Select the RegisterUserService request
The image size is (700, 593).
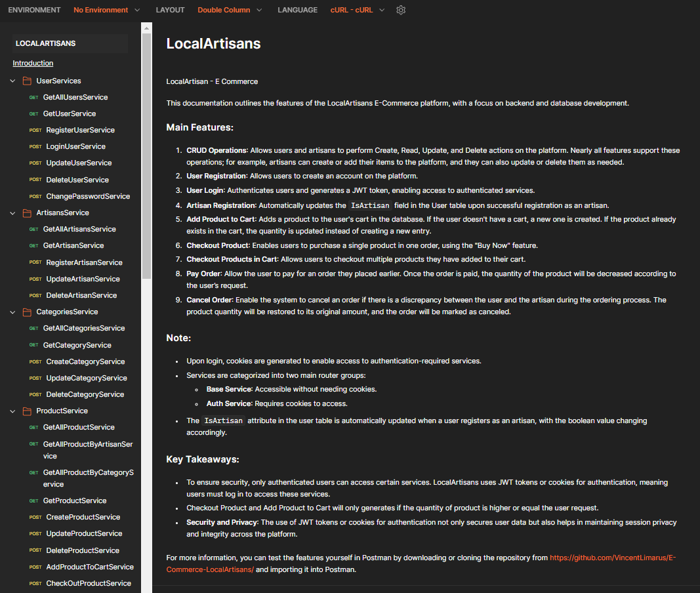pyautogui.click(x=80, y=131)
